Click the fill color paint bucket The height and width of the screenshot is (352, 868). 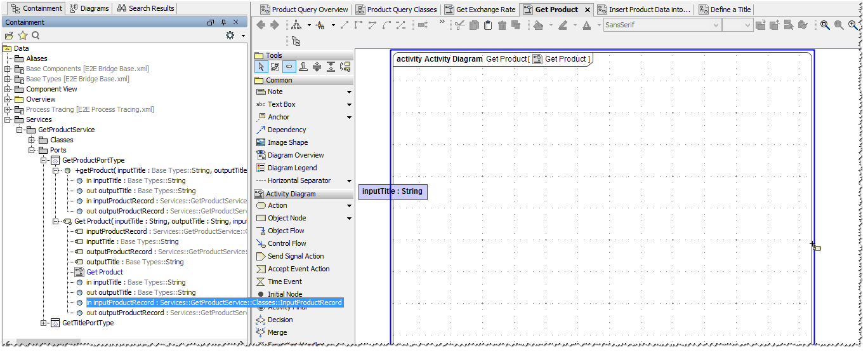[x=538, y=25]
